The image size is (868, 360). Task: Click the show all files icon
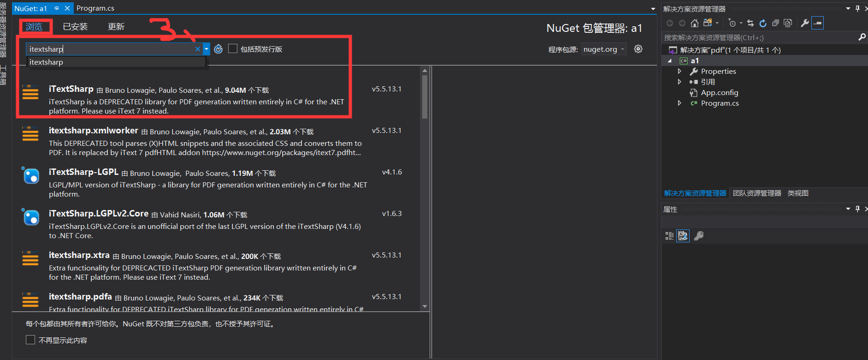(x=788, y=23)
